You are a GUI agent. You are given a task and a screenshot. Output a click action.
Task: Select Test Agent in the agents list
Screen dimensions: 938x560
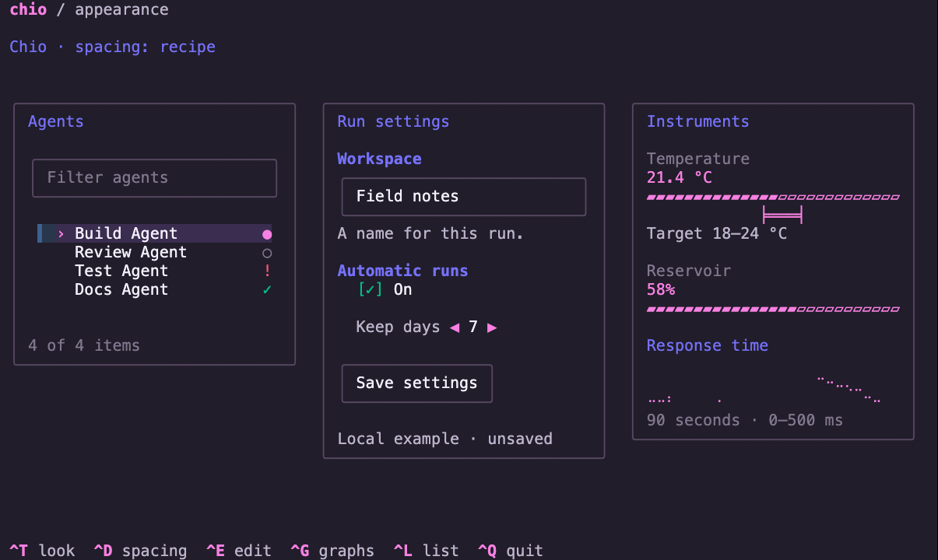(x=155, y=271)
